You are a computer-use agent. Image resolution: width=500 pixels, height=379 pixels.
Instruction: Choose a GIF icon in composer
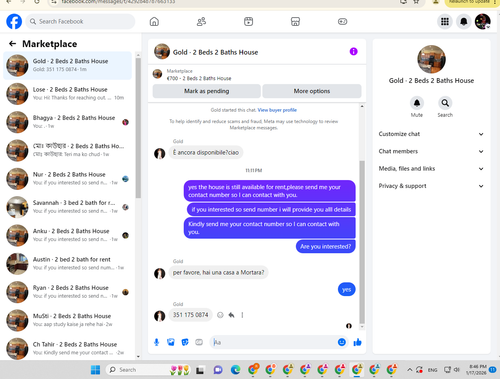tap(199, 342)
